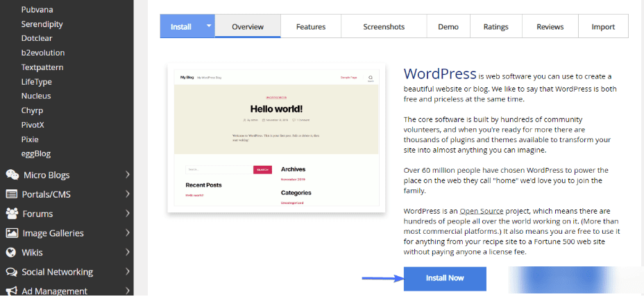This screenshot has width=644, height=299.
Task: Click the search field in preview
Action: coord(219,170)
